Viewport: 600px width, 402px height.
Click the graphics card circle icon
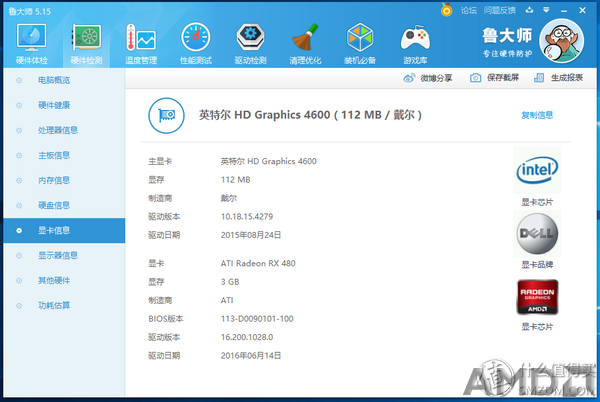(x=166, y=116)
